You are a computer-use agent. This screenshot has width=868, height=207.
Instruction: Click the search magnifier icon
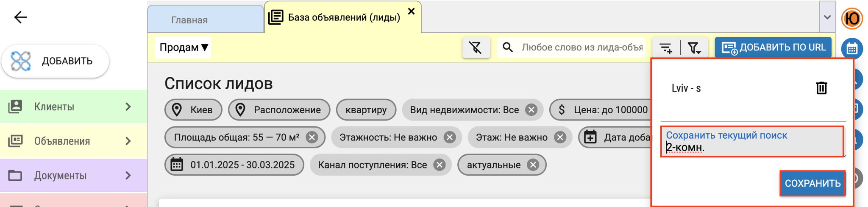[x=508, y=47]
